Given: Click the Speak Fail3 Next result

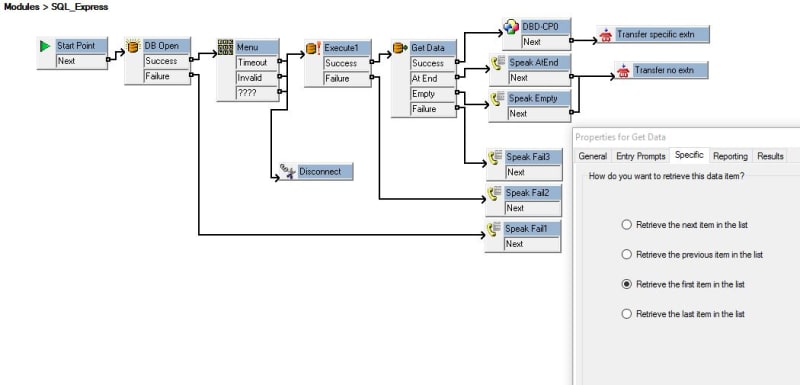Looking at the screenshot, I should click(533, 172).
